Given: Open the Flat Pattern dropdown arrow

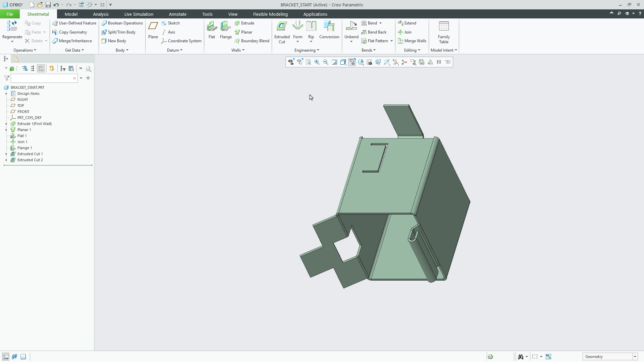Looking at the screenshot, I should pyautogui.click(x=391, y=41).
